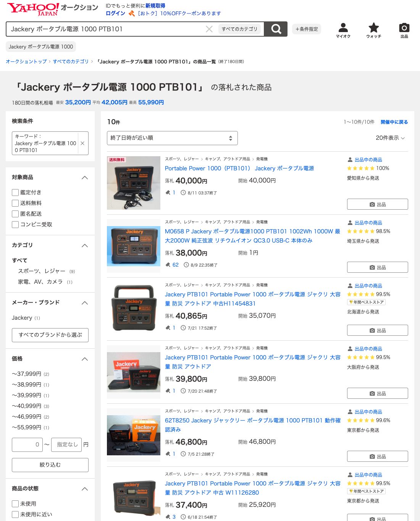Collapse the 価格 section
Viewport: 420px width, 521px height.
pyautogui.click(x=85, y=359)
